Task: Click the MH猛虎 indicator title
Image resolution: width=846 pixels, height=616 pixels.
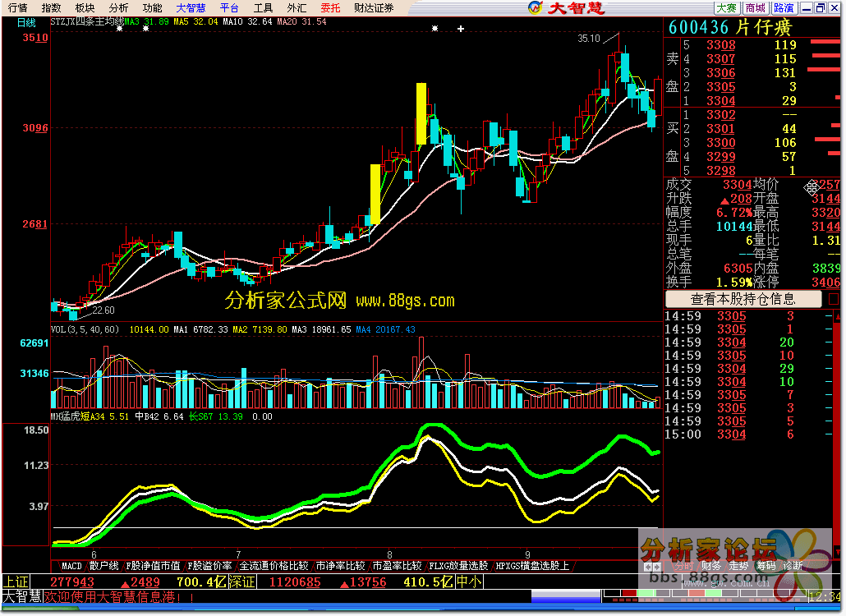Action: pyautogui.click(x=65, y=416)
